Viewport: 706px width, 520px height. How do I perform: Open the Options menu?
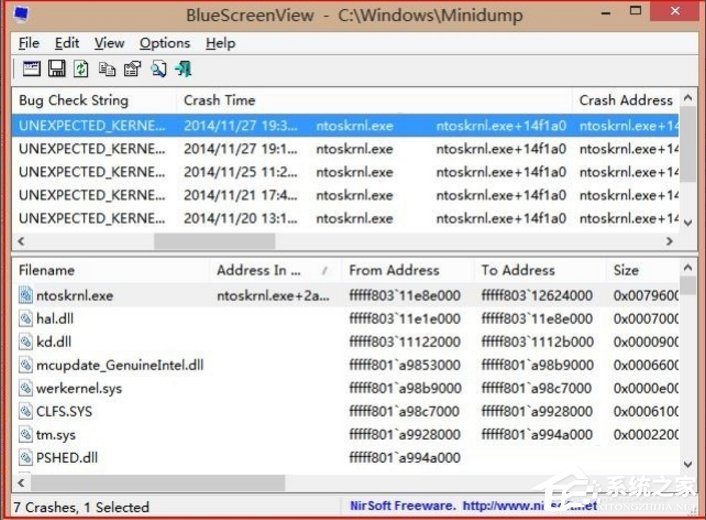coord(164,43)
